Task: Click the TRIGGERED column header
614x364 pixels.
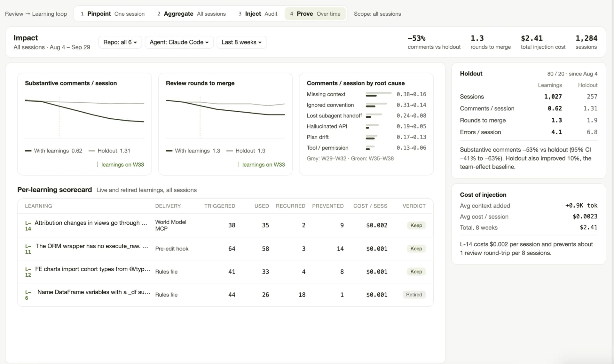Action: [x=220, y=206]
